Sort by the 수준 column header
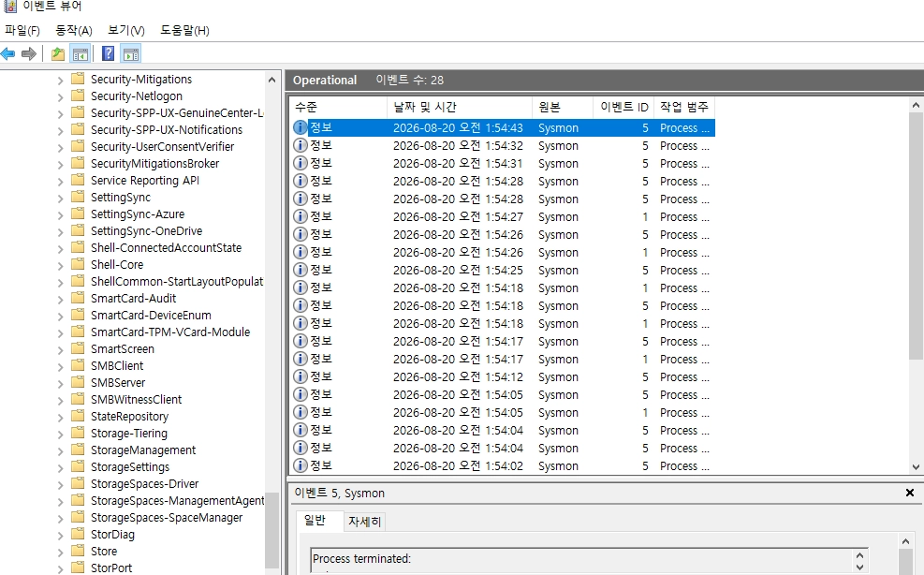Image resolution: width=924 pixels, height=575 pixels. point(338,107)
